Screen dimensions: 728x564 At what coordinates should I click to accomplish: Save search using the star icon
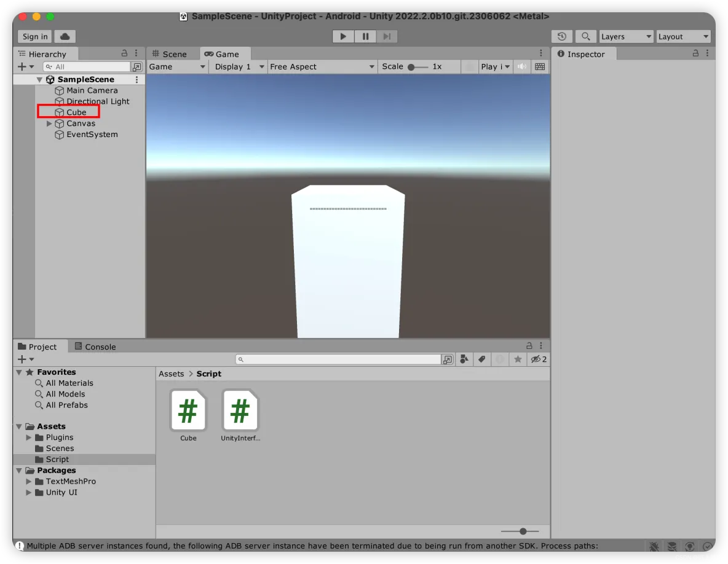(518, 359)
